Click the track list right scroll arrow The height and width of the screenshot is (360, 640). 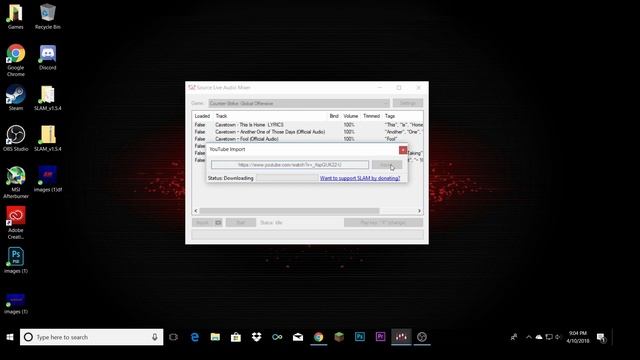419,211
